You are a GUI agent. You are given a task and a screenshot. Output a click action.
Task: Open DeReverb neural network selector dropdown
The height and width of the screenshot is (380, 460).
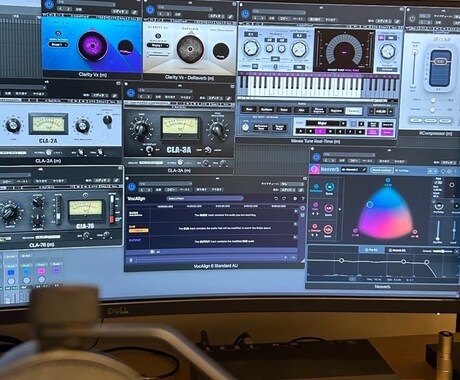pos(157,45)
